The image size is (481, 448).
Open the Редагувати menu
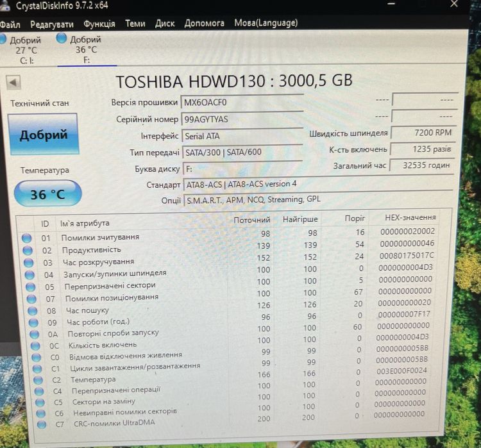coord(52,24)
